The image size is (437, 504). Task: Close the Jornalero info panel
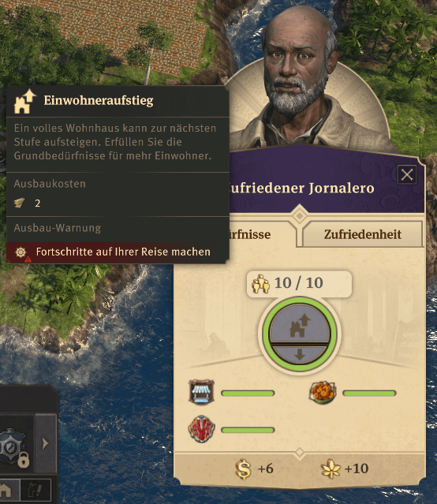coord(407,175)
